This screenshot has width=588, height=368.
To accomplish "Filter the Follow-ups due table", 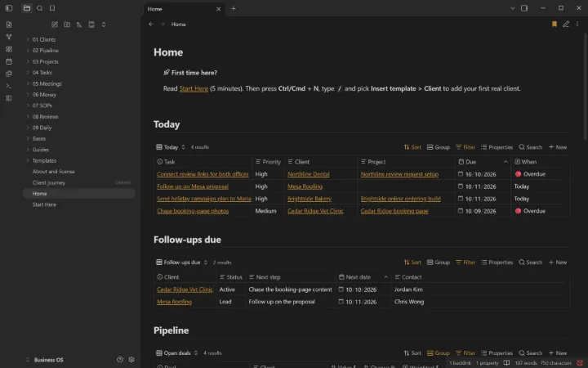I will (465, 263).
